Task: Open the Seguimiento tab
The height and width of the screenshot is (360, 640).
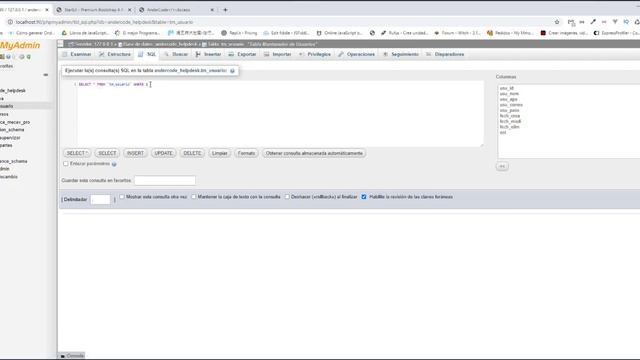Action: (401, 54)
